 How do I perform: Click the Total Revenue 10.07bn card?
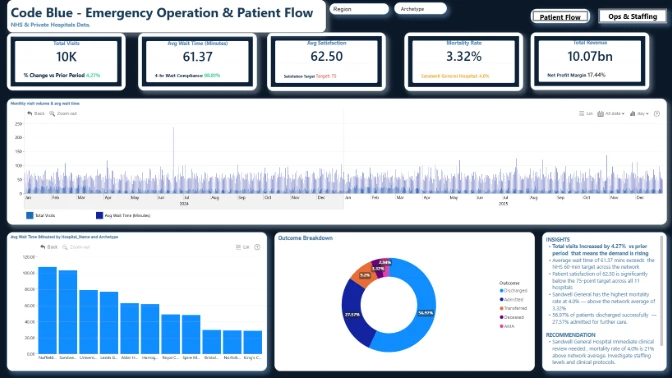(590, 61)
